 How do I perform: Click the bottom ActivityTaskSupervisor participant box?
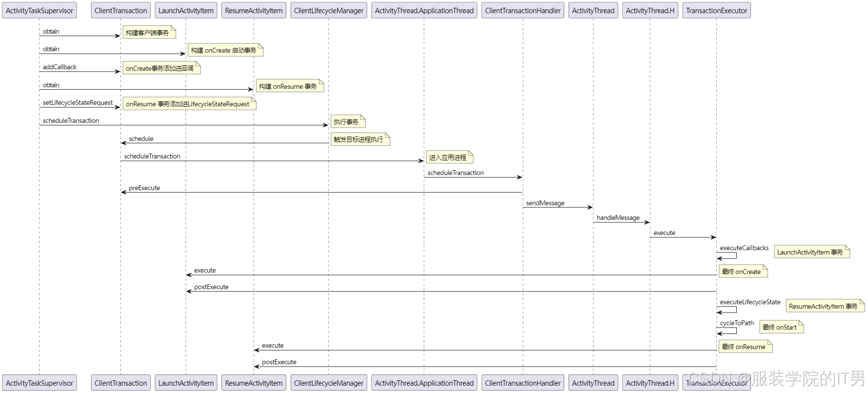(39, 383)
